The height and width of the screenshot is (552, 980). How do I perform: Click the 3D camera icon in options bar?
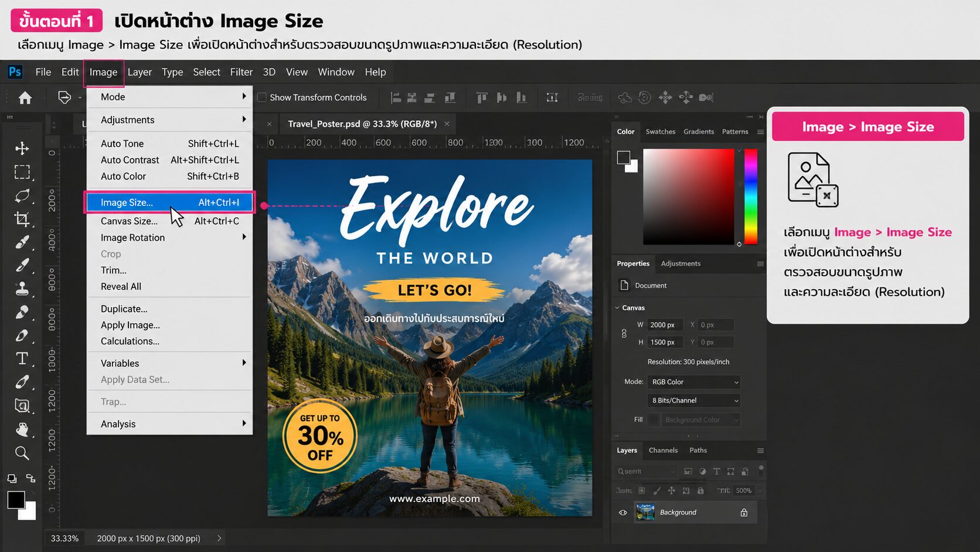click(x=706, y=97)
